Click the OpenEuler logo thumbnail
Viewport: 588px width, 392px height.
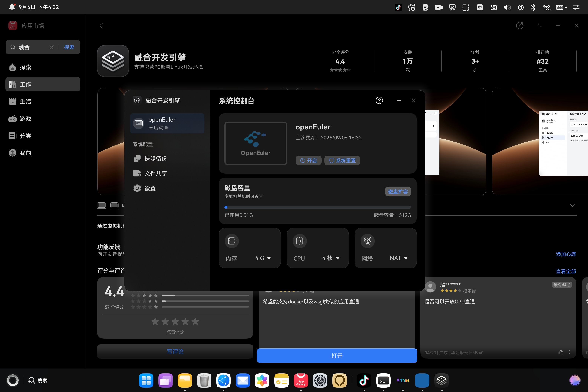tap(256, 143)
